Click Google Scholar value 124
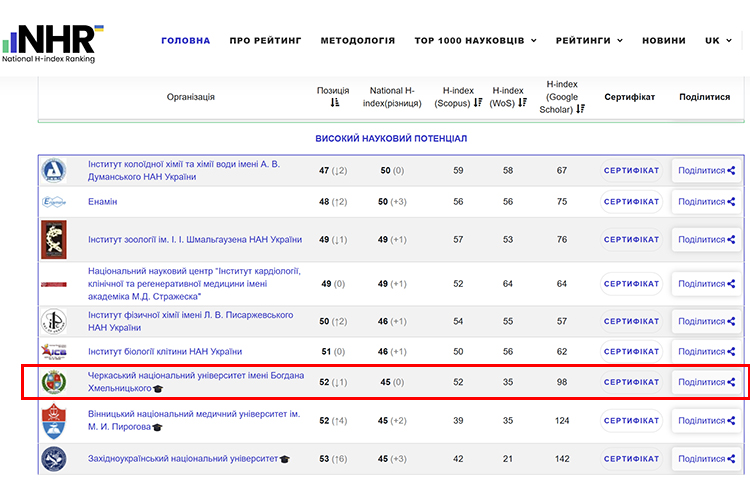750x500 pixels. [562, 421]
